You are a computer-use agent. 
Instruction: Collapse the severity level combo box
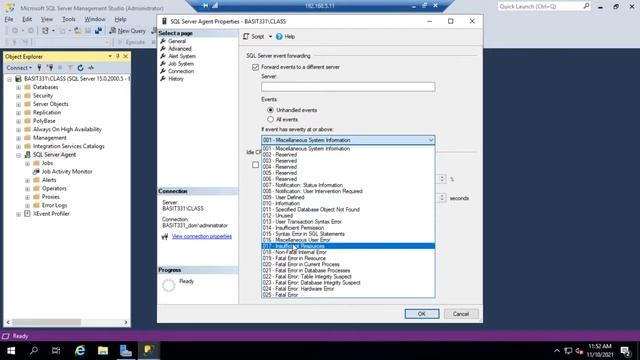point(431,140)
